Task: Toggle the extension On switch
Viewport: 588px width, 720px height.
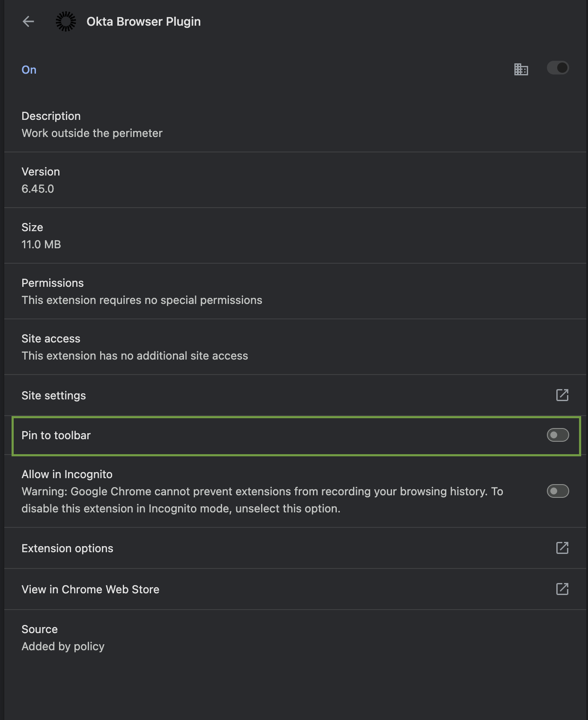Action: pos(558,68)
